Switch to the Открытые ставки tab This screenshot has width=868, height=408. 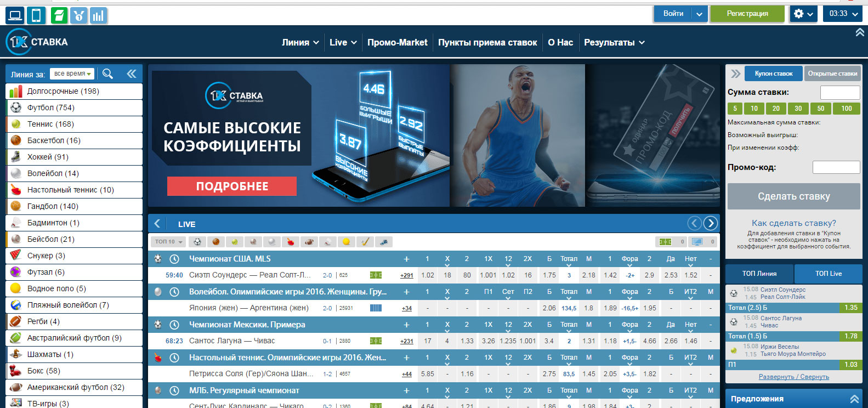click(832, 73)
